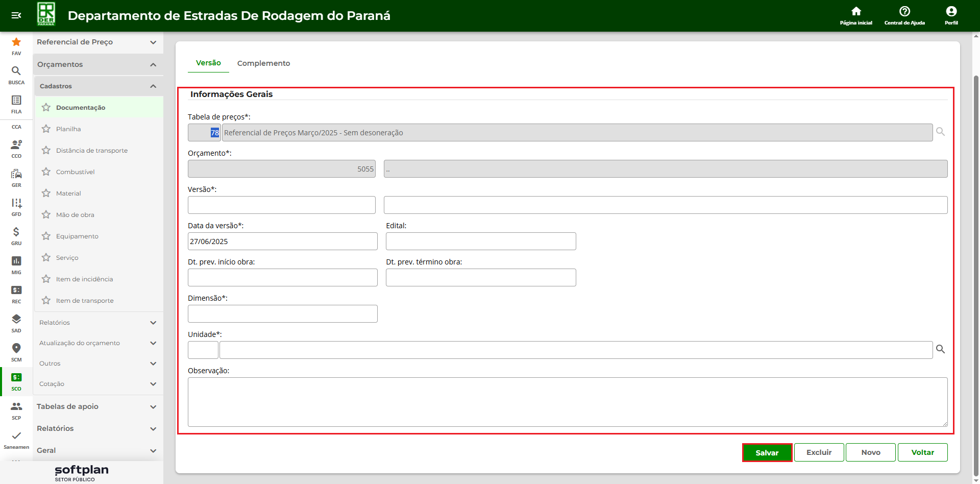This screenshot has width=980, height=484.
Task: Click the Dimensão input field
Action: point(282,314)
